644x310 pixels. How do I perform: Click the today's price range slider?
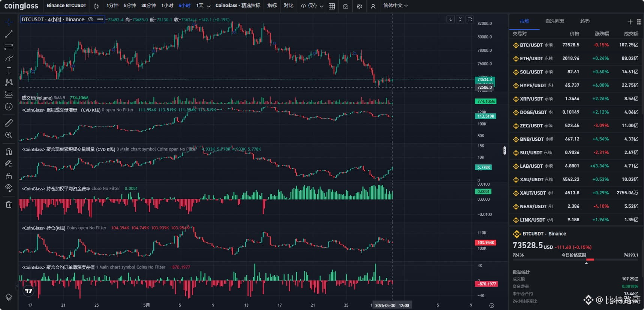tap(575, 259)
